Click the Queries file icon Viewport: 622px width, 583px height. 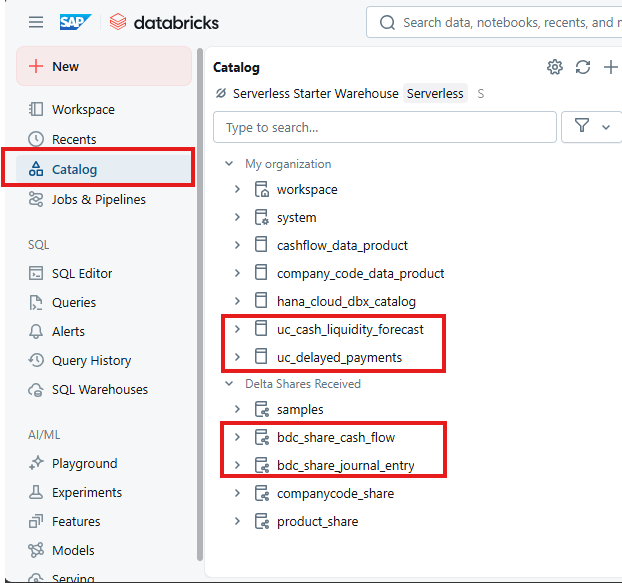coord(36,303)
